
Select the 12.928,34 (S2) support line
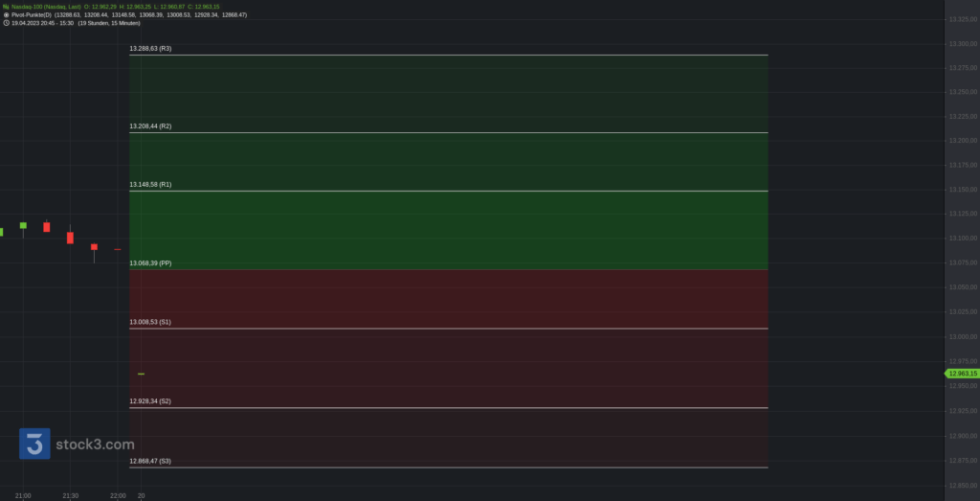449,408
